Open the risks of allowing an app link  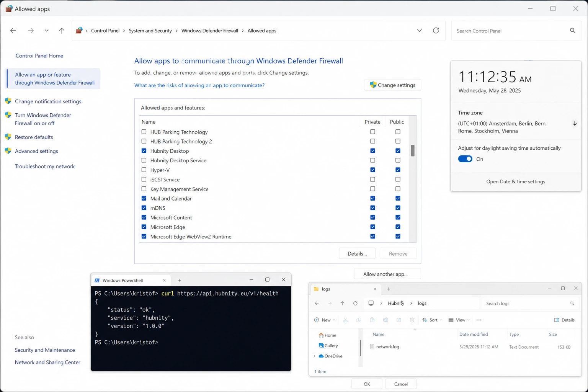[x=199, y=85]
